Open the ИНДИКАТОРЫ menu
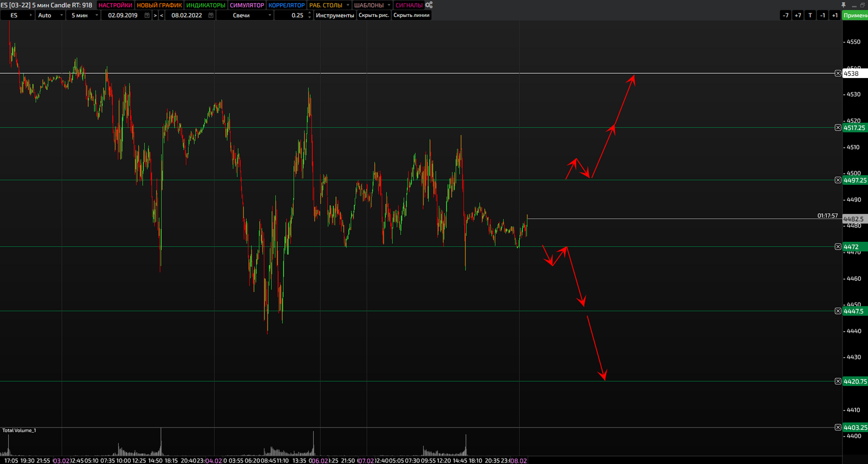 pyautogui.click(x=206, y=5)
